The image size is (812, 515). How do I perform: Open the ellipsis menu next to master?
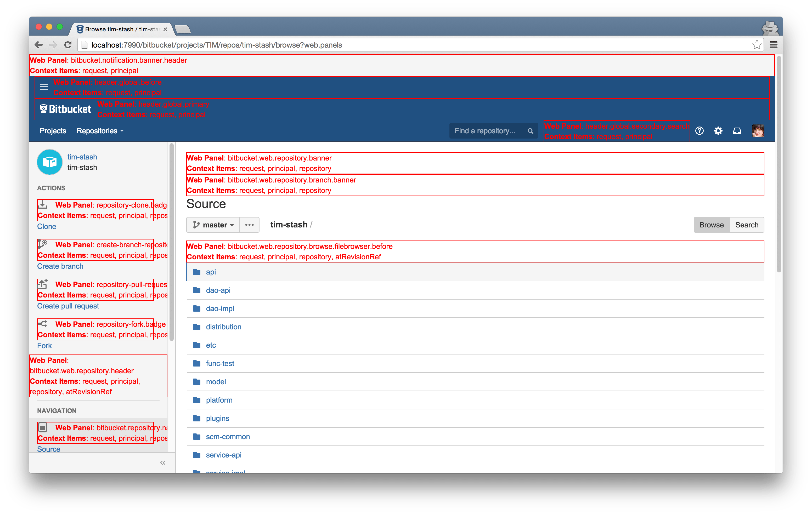coord(249,225)
